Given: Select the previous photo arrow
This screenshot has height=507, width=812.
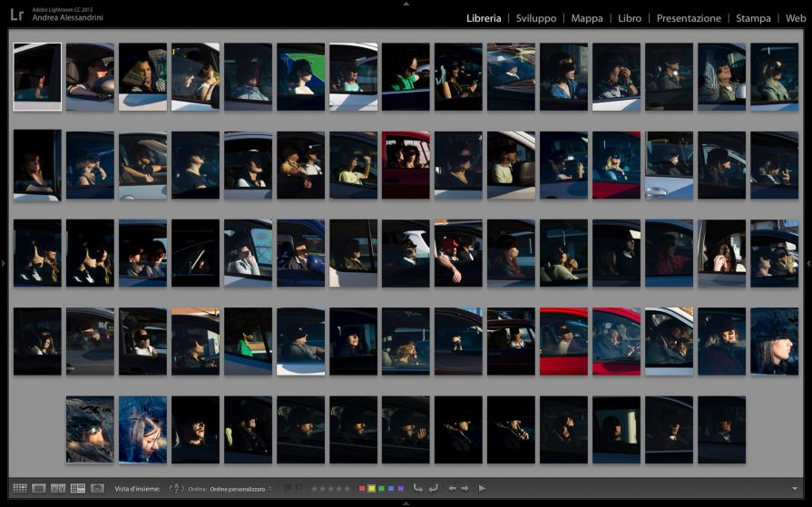Looking at the screenshot, I should coord(452,488).
